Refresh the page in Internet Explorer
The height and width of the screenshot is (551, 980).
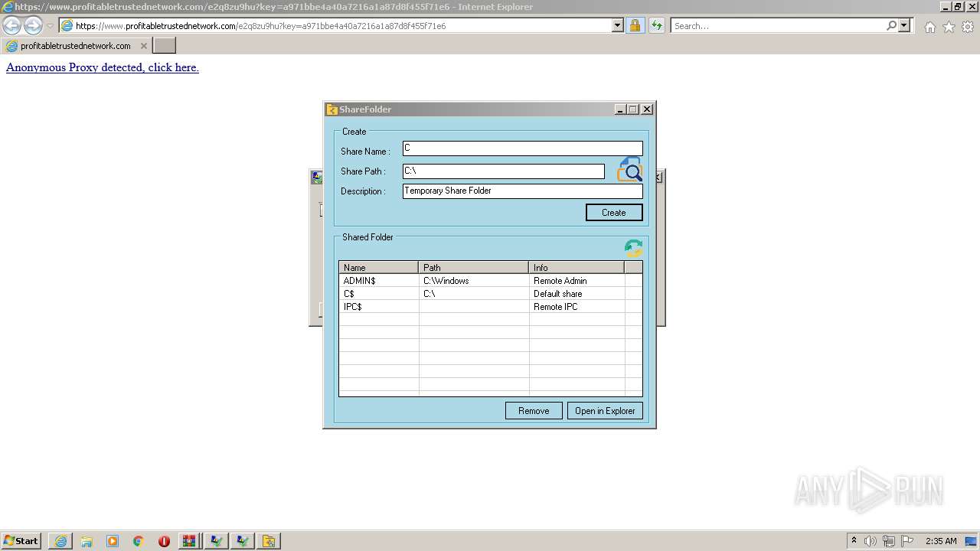click(656, 25)
